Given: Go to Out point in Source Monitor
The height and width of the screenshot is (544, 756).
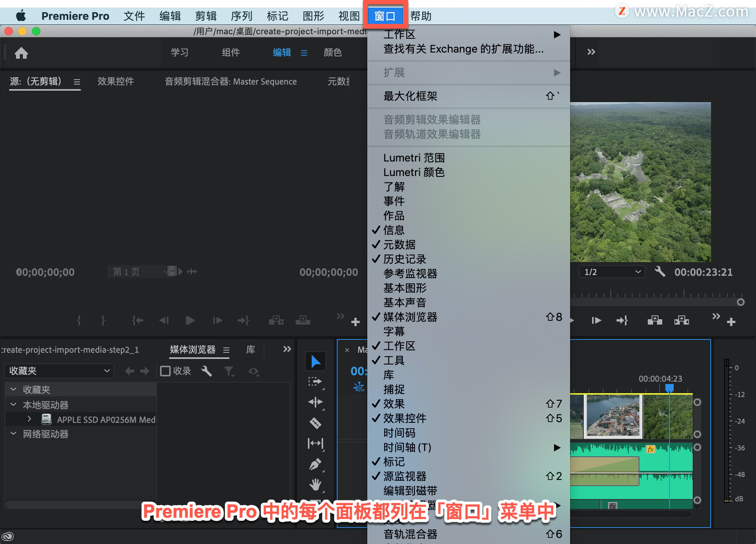Looking at the screenshot, I should (243, 320).
